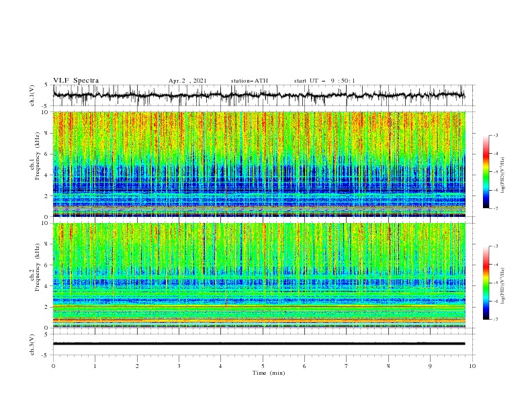Click the "ch.3(V)" waveform axis label
The width and height of the screenshot is (532, 411).
32,345
